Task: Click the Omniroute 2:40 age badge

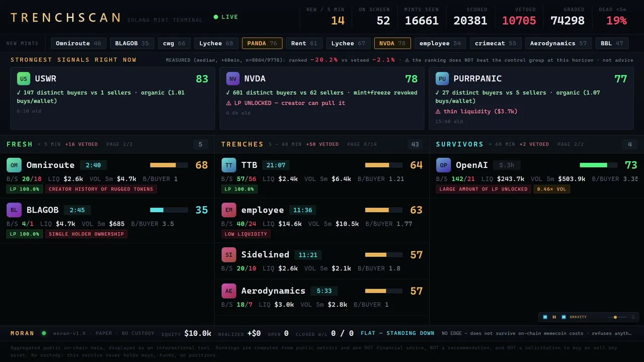Action: pos(94,165)
